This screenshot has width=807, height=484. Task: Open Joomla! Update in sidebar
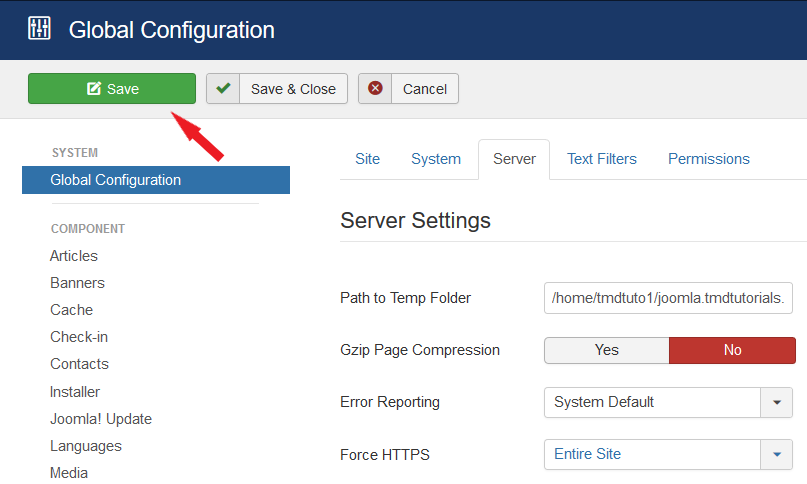tap(101, 419)
